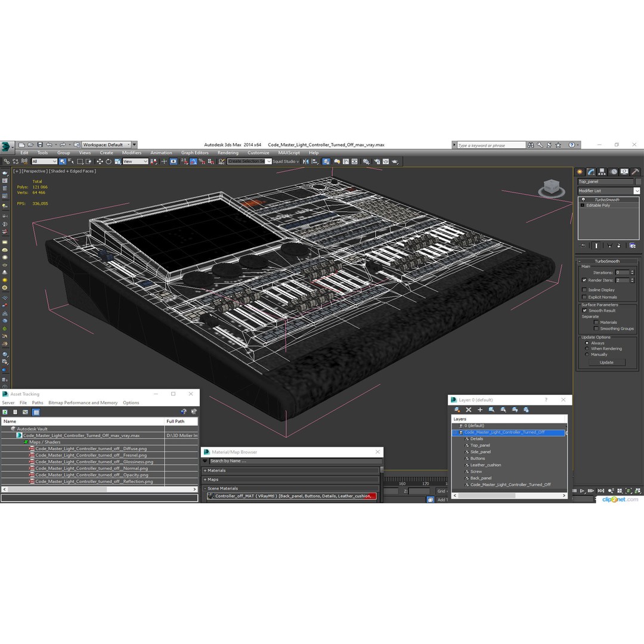Click the ViewCube in the viewport
The width and height of the screenshot is (644, 644).
(x=551, y=188)
